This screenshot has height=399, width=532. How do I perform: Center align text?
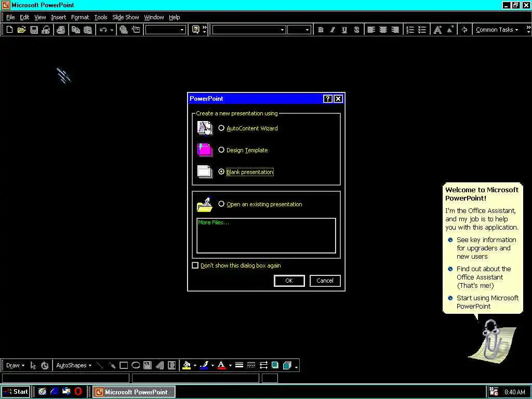[x=383, y=30]
